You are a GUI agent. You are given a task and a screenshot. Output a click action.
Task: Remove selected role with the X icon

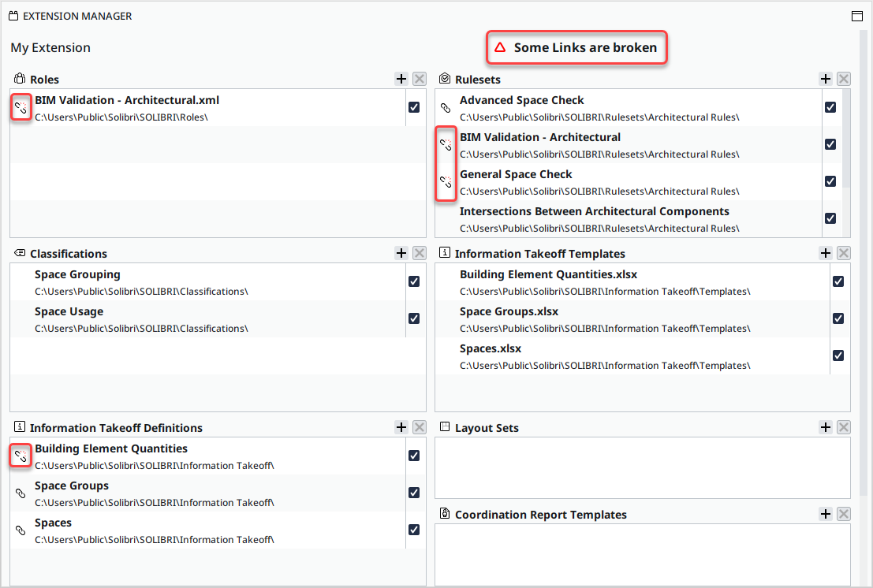pos(420,79)
